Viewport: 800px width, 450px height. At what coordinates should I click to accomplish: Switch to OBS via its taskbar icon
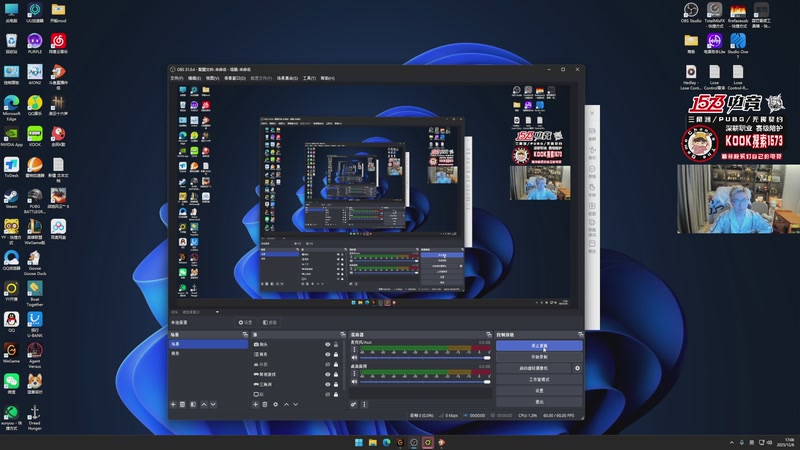(x=414, y=442)
